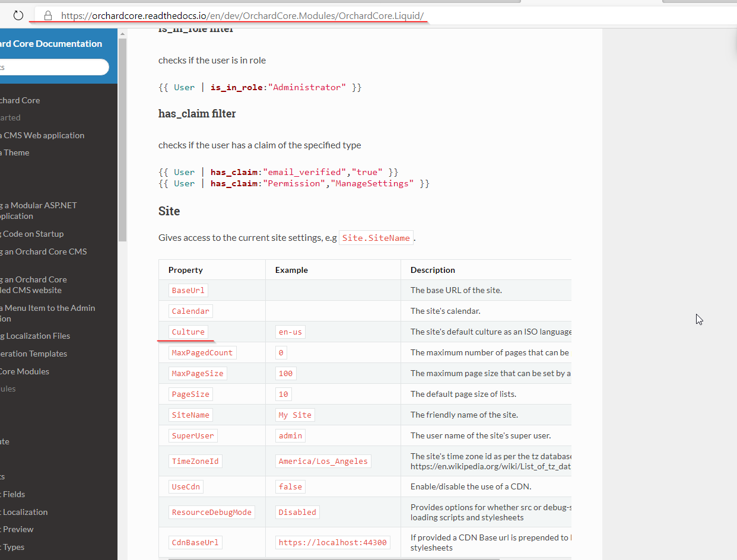Navigate to Core Modules in the sidebar

(x=24, y=371)
